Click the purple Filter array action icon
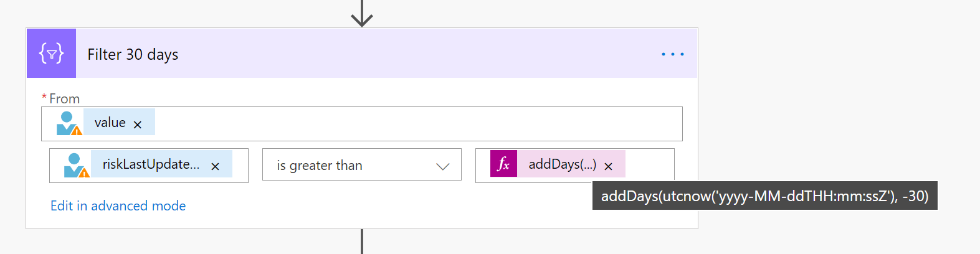 51,54
